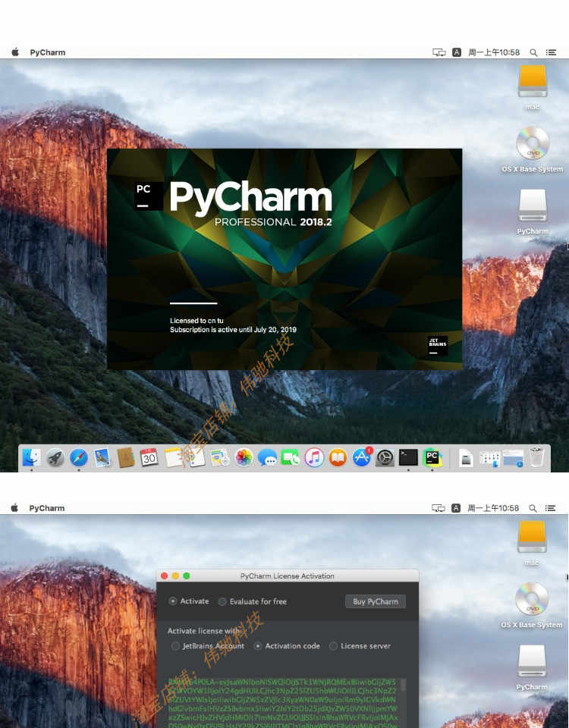This screenshot has width=569, height=728.
Task: Open Messages speech bubble in dock
Action: point(267,458)
